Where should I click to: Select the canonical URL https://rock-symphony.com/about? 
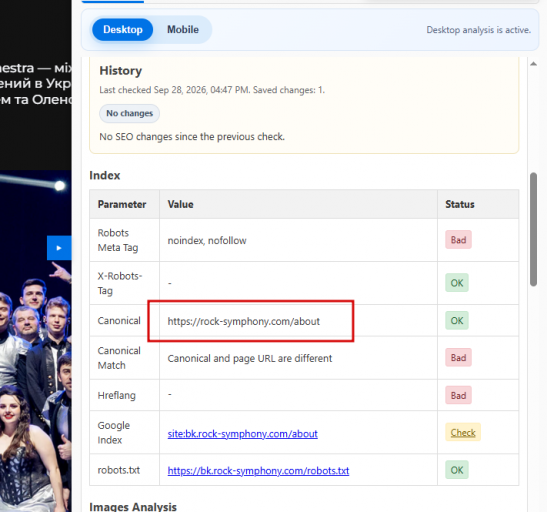point(243,321)
